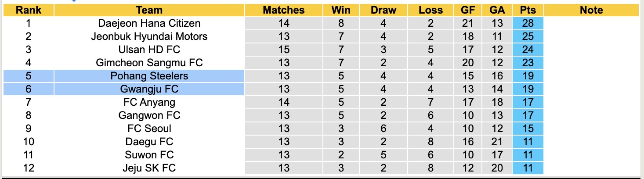Open Jeju SK FC team entry
The image size is (644, 179).
(x=149, y=168)
